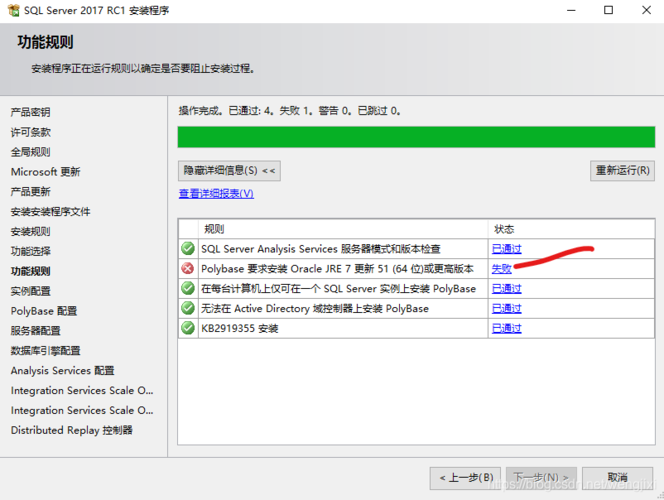The image size is (664, 500).
Task: Click rule text SQL Server Analysis Services 服务器模式
Action: coord(321,249)
